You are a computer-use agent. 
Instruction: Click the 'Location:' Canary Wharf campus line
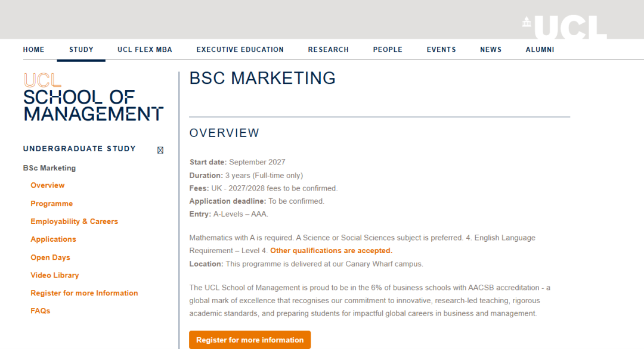[x=306, y=264]
